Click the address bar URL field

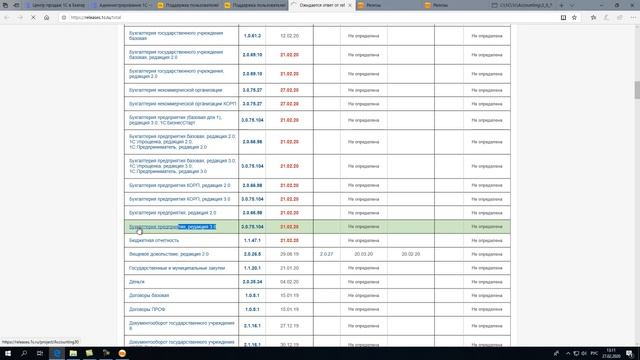pyautogui.click(x=310, y=18)
